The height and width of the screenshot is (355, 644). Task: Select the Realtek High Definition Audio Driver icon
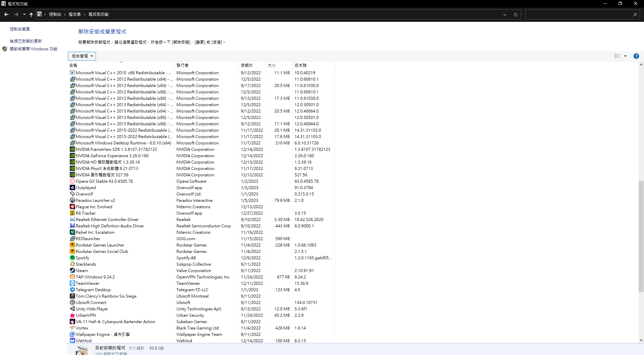click(x=72, y=226)
